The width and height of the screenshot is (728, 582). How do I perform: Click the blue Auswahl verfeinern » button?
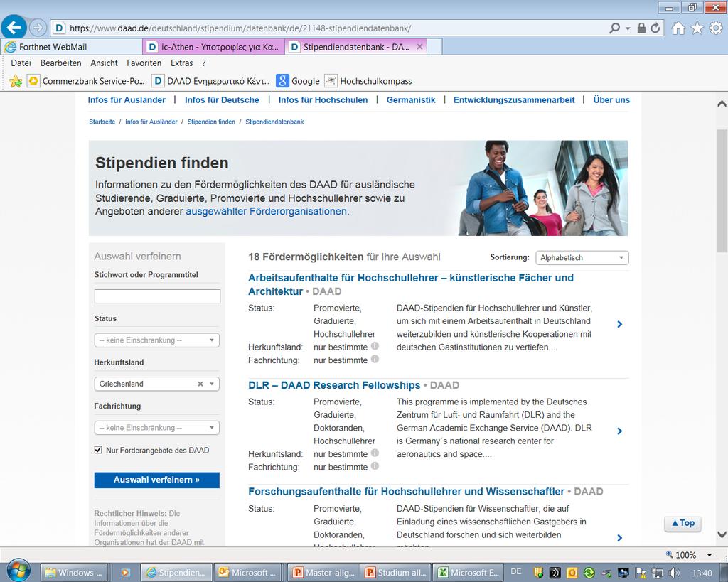click(x=157, y=480)
